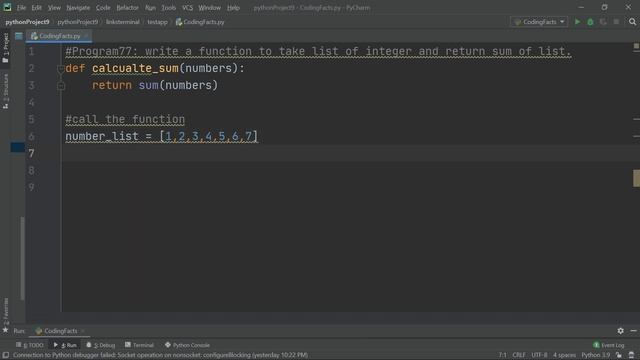This screenshot has height=360, width=640.
Task: Toggle a breakpoint in the gutter at line 3
Action: click(x=49, y=85)
